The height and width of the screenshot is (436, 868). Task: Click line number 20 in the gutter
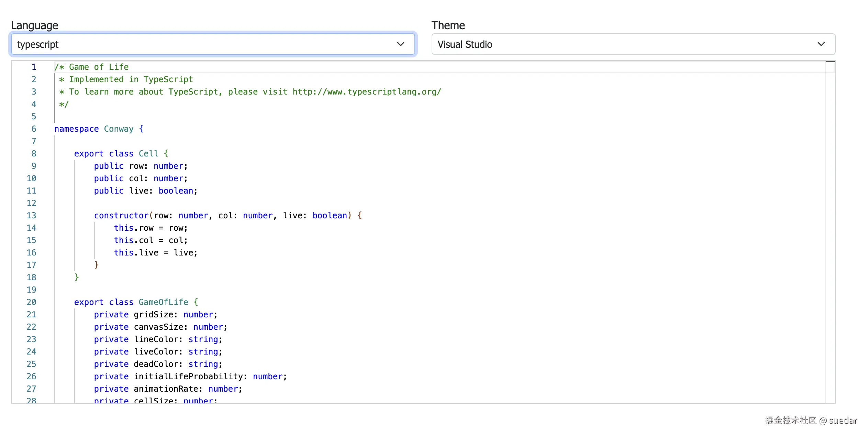(31, 302)
